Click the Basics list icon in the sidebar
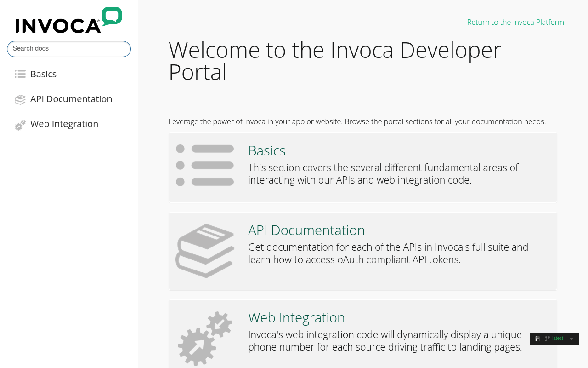588x368 pixels. (20, 74)
